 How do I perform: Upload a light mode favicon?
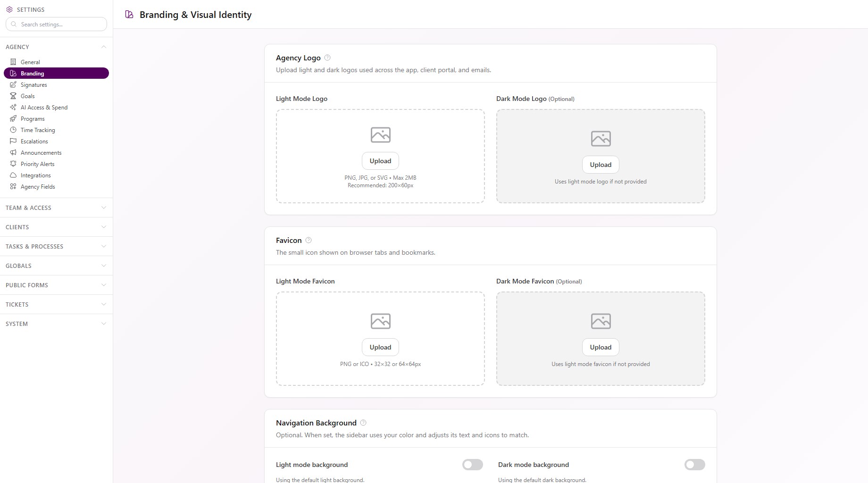[x=380, y=347]
